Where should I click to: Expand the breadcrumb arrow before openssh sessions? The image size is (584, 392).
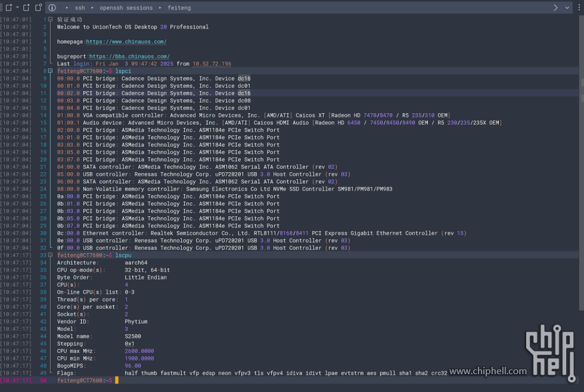click(92, 7)
